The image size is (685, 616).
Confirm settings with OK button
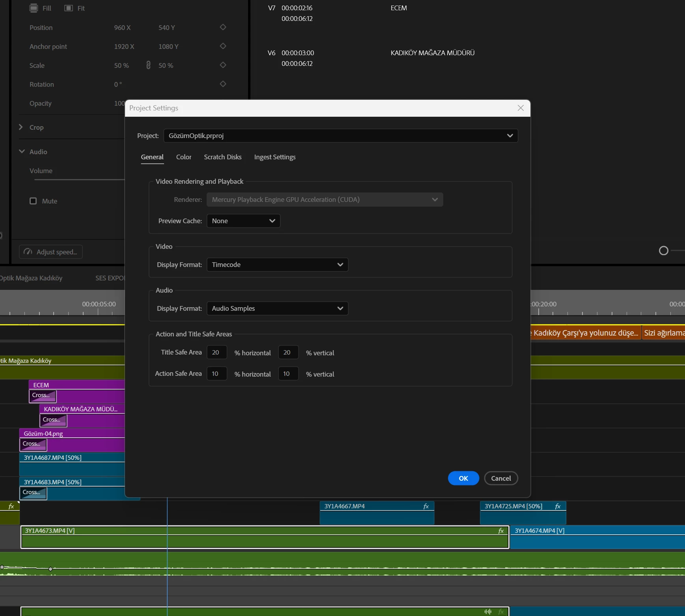(x=463, y=478)
